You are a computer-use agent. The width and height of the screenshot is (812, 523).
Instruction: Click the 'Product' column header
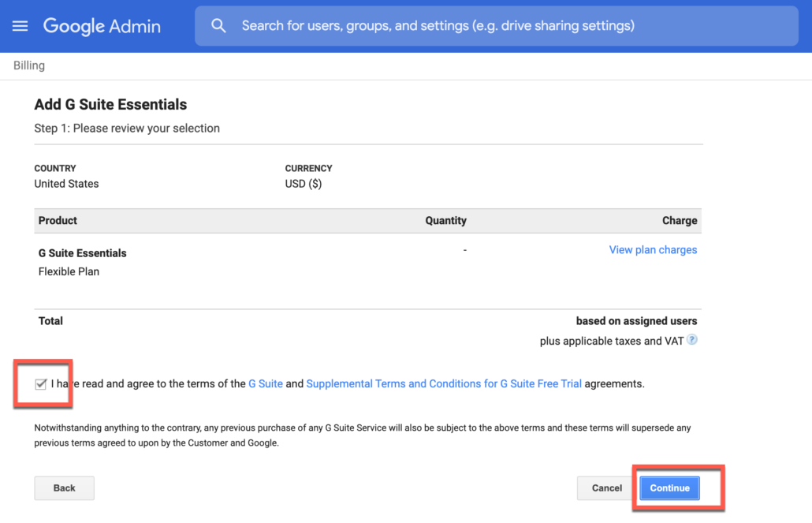58,221
